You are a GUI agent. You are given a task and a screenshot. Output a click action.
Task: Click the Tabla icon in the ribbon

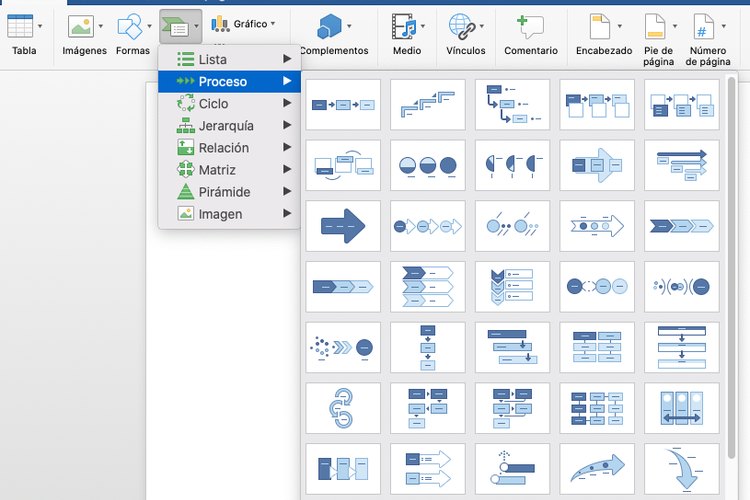[20, 26]
